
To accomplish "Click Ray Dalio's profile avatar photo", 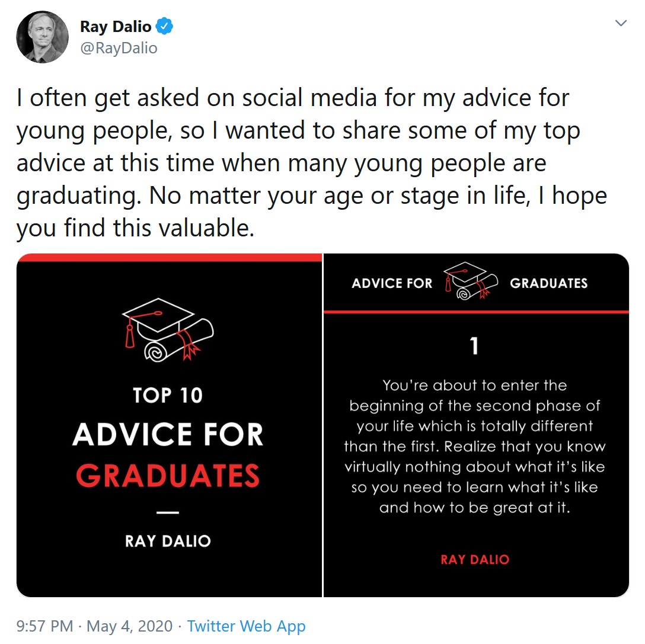I will [x=43, y=37].
